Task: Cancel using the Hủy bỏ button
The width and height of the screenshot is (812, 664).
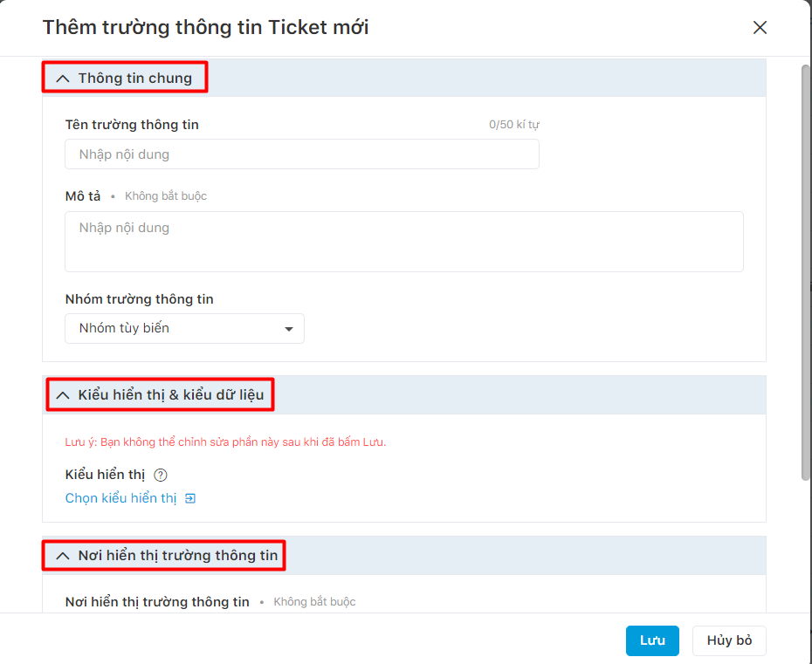Action: click(x=729, y=640)
